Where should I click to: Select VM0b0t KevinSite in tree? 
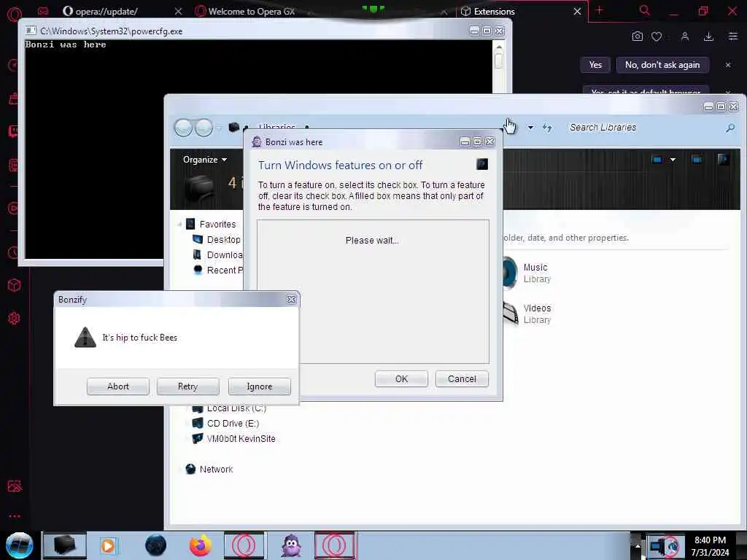233,438
